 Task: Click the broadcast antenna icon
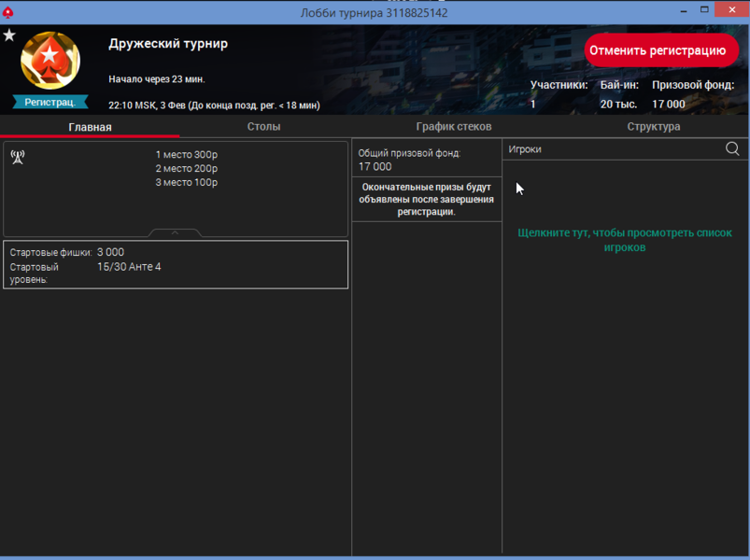pyautogui.click(x=17, y=156)
